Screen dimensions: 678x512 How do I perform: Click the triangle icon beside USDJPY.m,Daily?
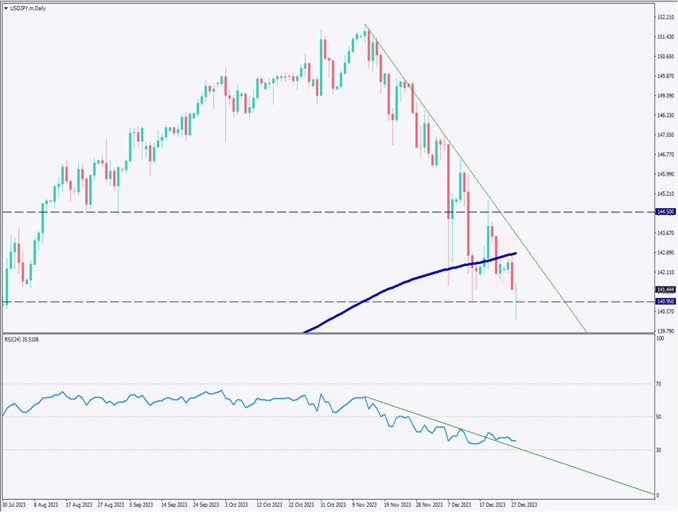(x=5, y=7)
